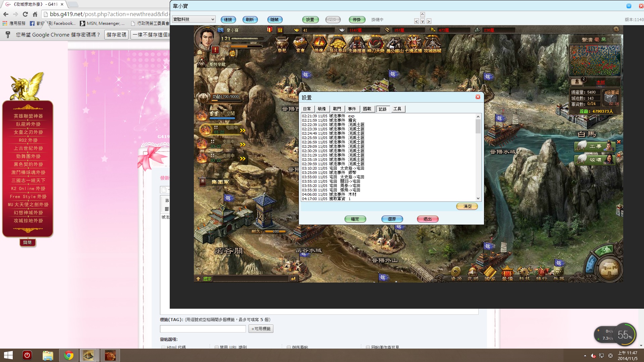Open the 科技 technology gear icon
The height and width of the screenshot is (362, 644).
point(524,273)
